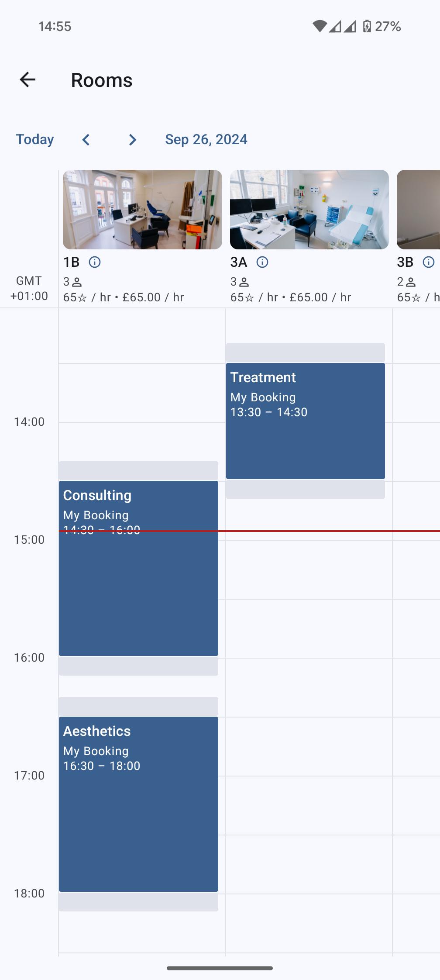This screenshot has height=980, width=440.
Task: Tap the red current-time line marker
Action: pyautogui.click(x=249, y=531)
